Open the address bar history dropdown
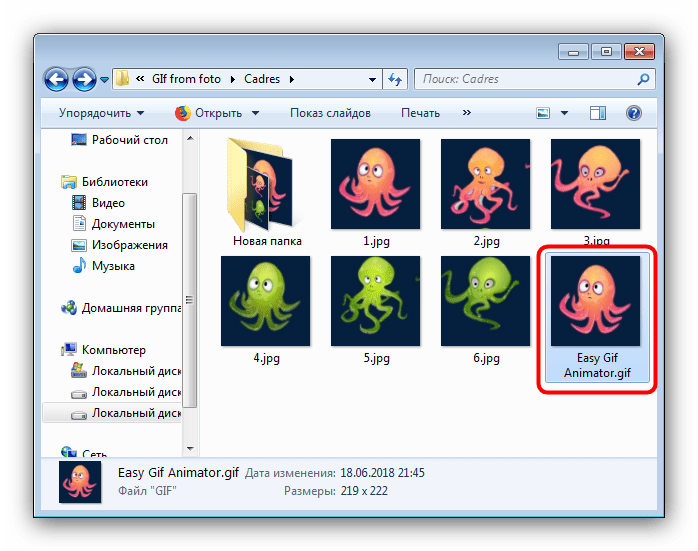The image size is (698, 551). coord(372,80)
